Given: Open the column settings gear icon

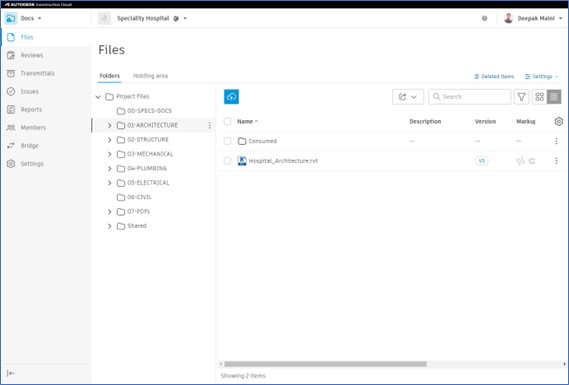Looking at the screenshot, I should click(x=559, y=122).
